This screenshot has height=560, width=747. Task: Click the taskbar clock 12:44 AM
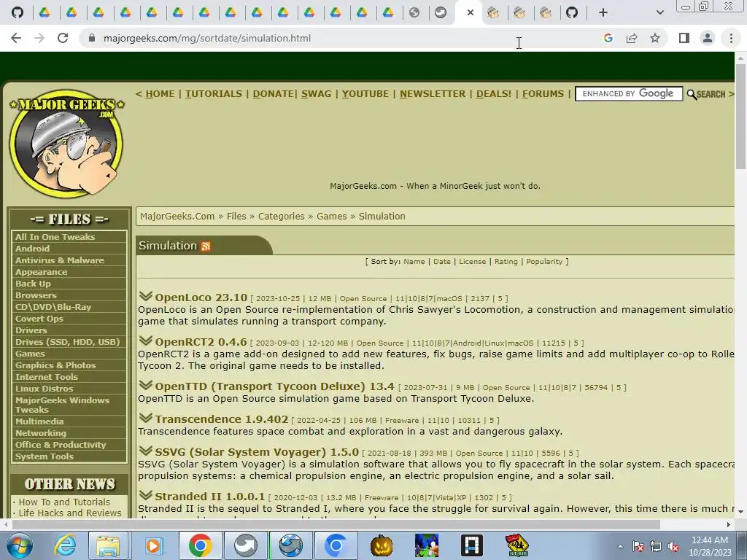pyautogui.click(x=709, y=540)
